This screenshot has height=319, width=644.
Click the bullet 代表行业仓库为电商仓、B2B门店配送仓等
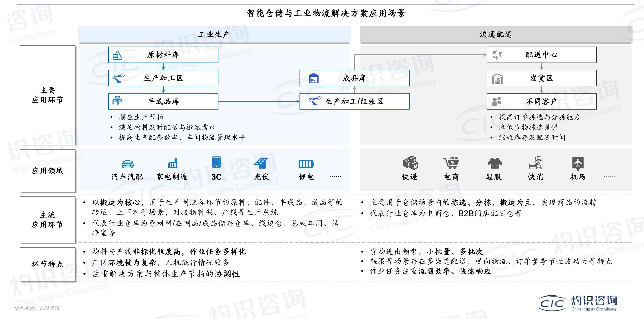pyautogui.click(x=446, y=213)
